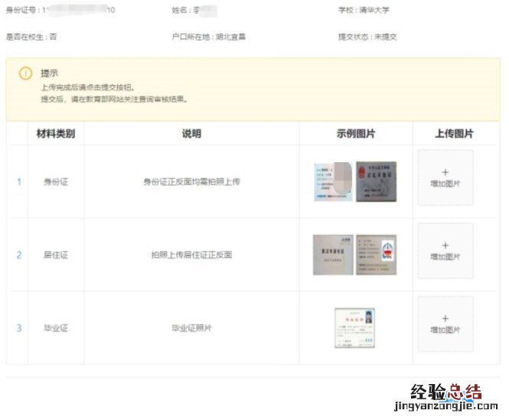Select row number 1 in the table
The width and height of the screenshot is (509, 420).
pos(18,182)
